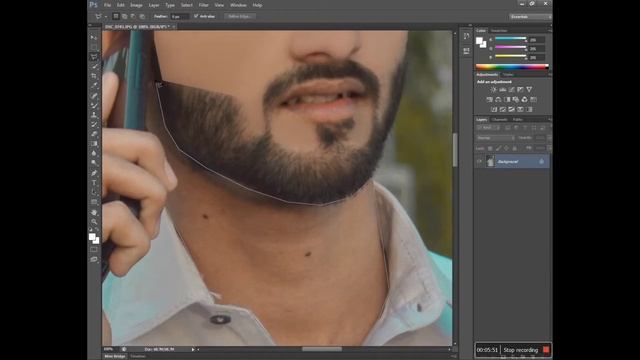This screenshot has width=640, height=360.
Task: Switch to the Paths tab
Action: click(518, 120)
